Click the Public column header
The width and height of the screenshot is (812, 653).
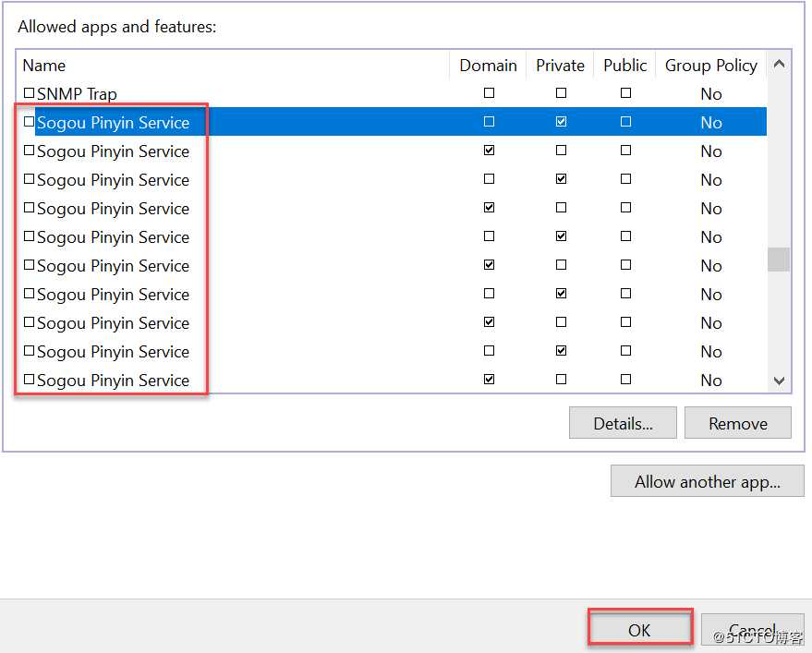tap(625, 66)
